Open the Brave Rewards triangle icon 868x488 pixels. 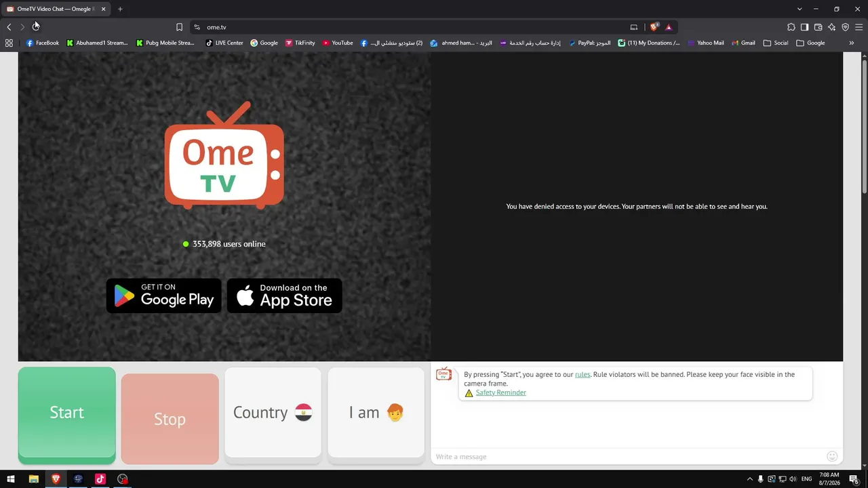pyautogui.click(x=669, y=27)
